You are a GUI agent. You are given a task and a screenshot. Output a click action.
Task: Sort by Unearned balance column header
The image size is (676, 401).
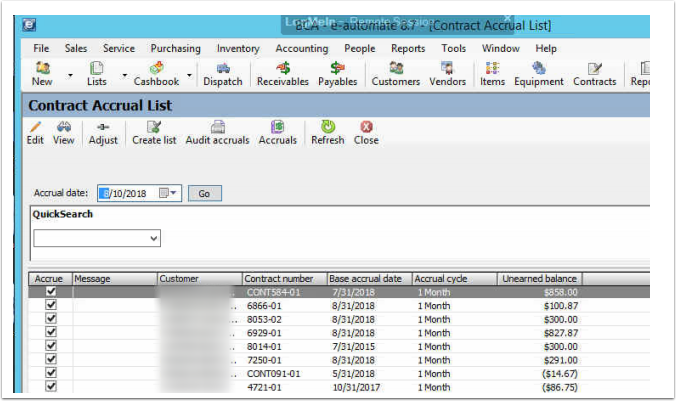539,279
